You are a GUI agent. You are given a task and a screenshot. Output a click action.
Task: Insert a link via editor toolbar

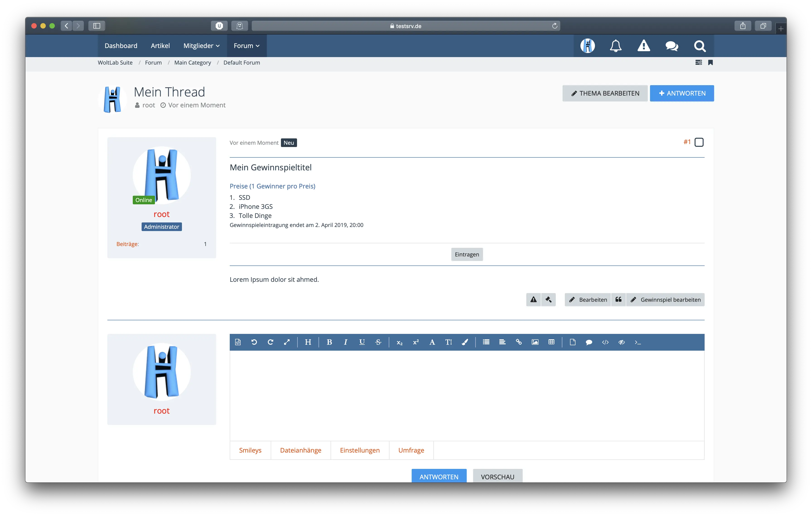click(519, 342)
